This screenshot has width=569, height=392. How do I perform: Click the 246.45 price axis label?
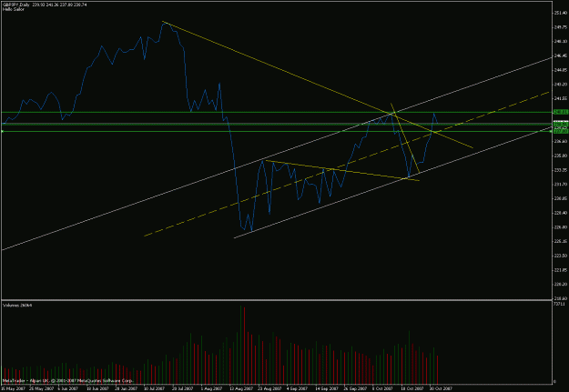(x=561, y=55)
